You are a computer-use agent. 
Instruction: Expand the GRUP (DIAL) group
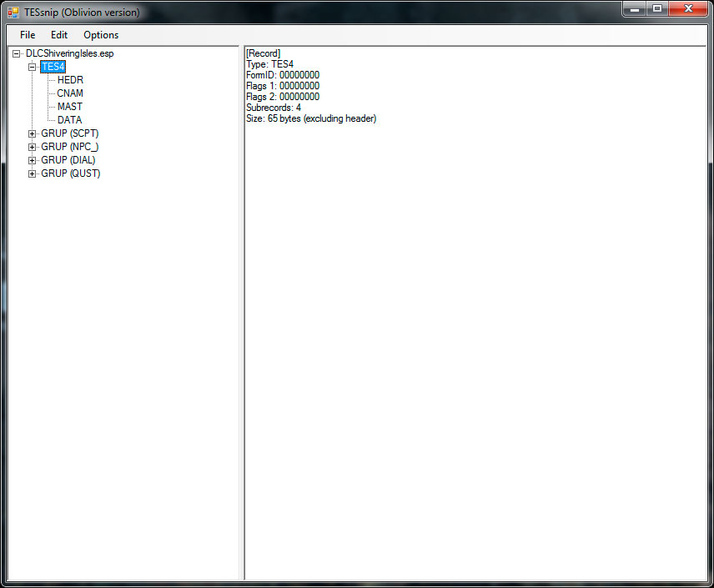coord(33,160)
